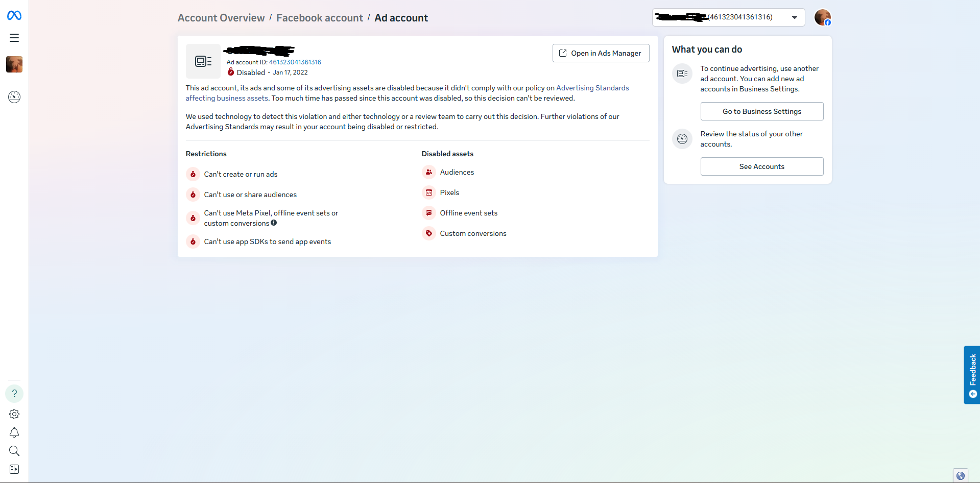Click the Search magnifier icon
Image resolution: width=980 pixels, height=483 pixels.
click(x=14, y=451)
